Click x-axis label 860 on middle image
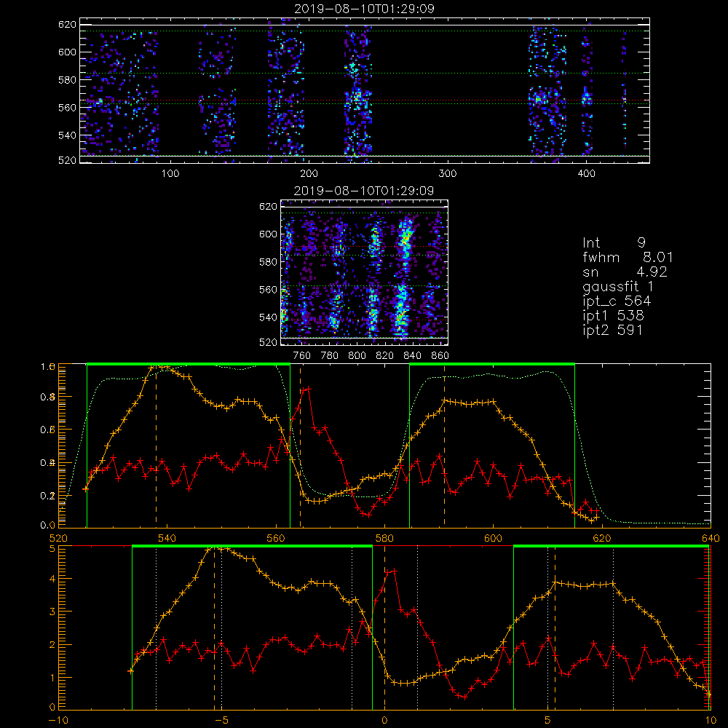The height and width of the screenshot is (728, 728). (440, 356)
